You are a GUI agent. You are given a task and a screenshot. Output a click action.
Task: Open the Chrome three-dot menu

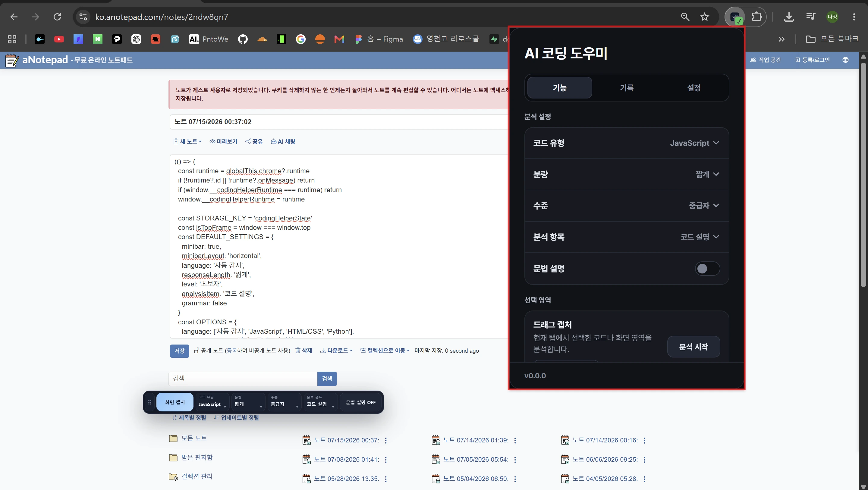(x=854, y=17)
